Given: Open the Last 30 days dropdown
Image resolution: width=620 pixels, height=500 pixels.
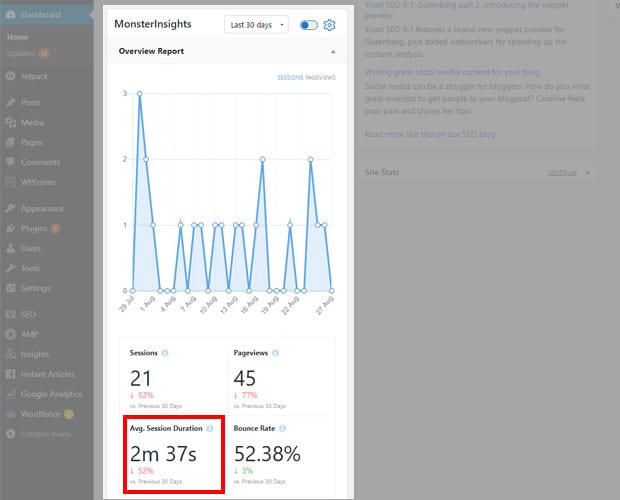Looking at the screenshot, I should click(256, 25).
